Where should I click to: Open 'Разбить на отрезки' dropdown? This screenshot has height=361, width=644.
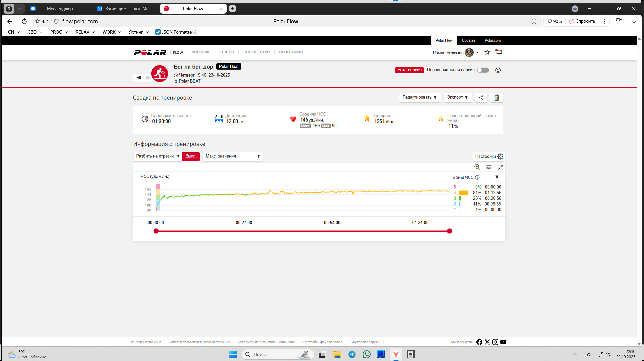point(158,156)
